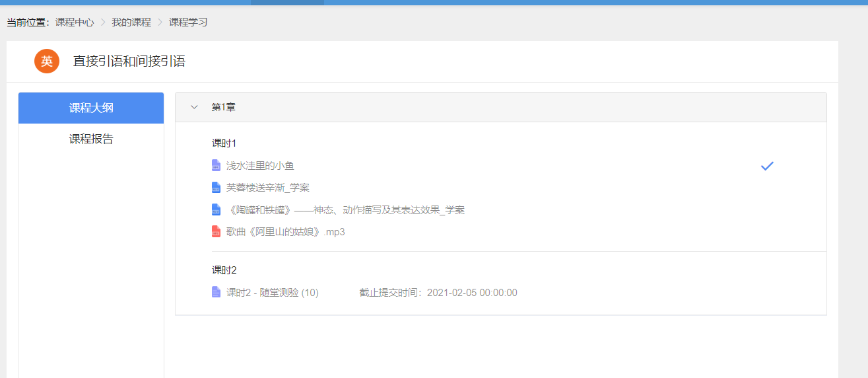Click the quiz icon beside 课时2 随堂测验
Screen dimensions: 868x378
(x=216, y=292)
